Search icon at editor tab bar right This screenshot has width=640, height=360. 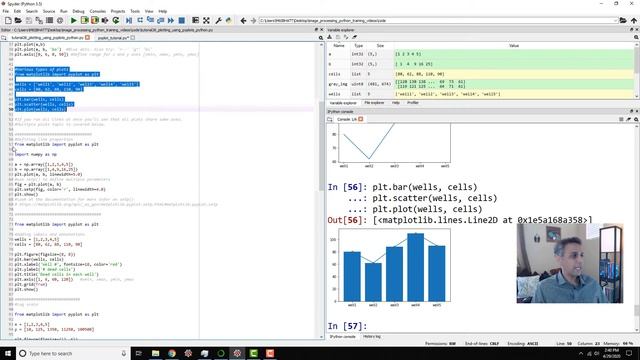pyautogui.click(x=321, y=38)
